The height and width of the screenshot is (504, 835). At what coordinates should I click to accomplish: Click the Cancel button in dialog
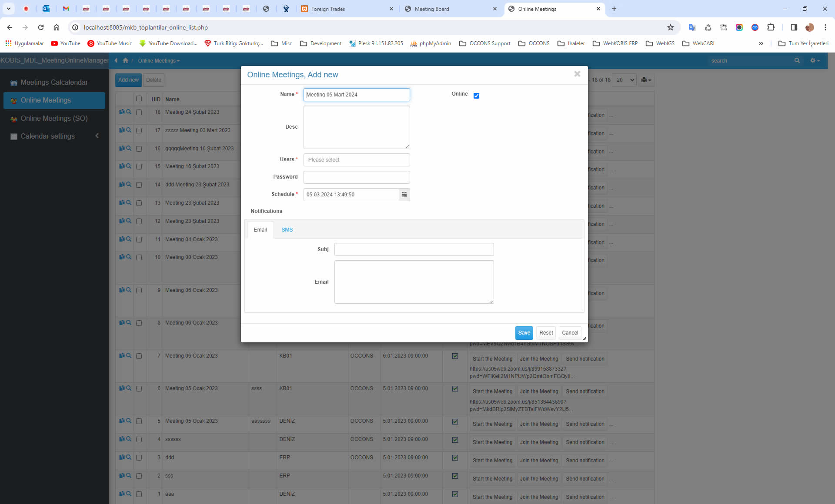[x=570, y=333]
